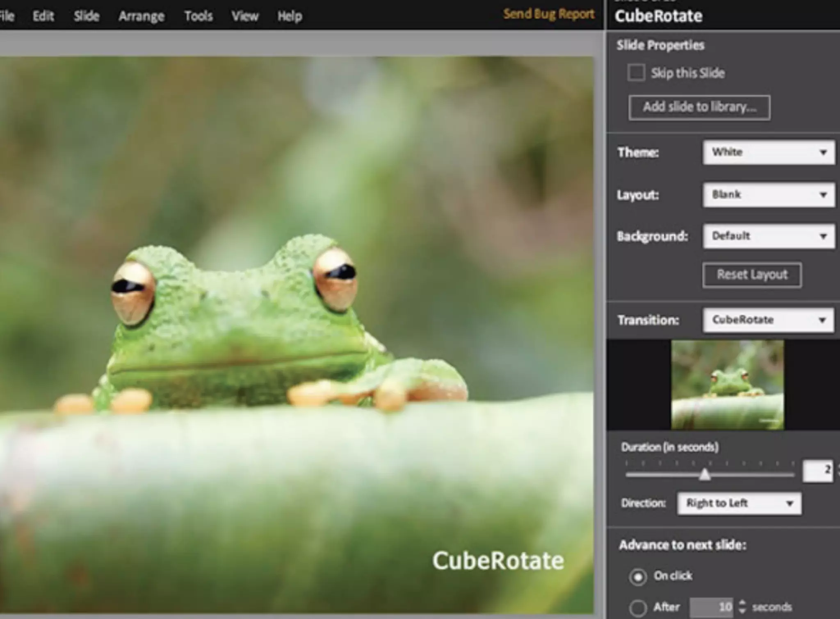Click the transition duration slider handle
Screen dimensions: 840x619
pyautogui.click(x=705, y=475)
